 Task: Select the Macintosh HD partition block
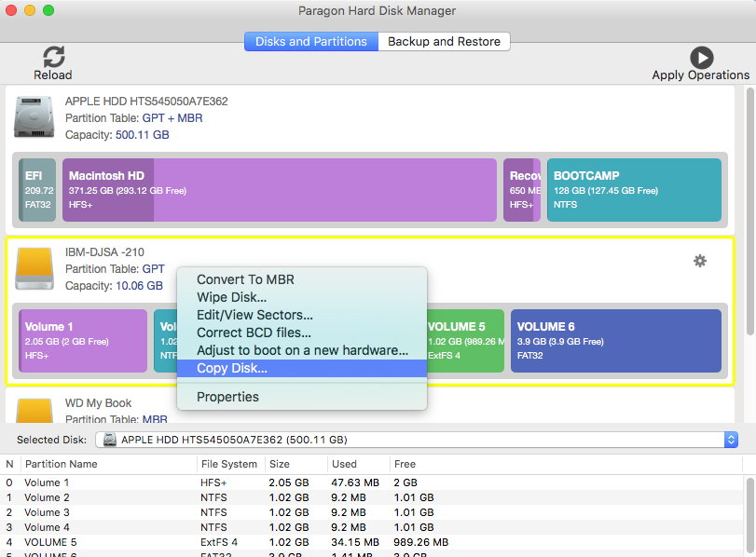(279, 190)
